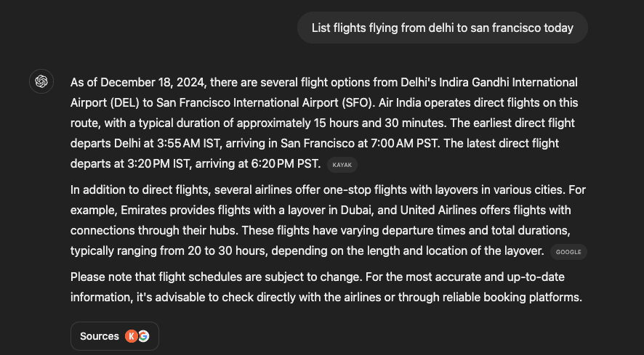644x355 pixels.
Task: Open the GOOGLE citation chip
Action: (x=568, y=252)
